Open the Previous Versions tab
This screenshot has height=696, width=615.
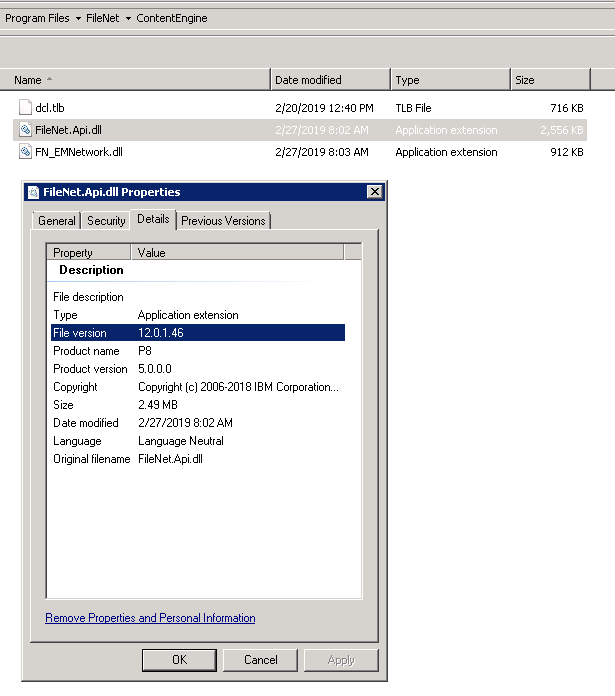click(223, 221)
